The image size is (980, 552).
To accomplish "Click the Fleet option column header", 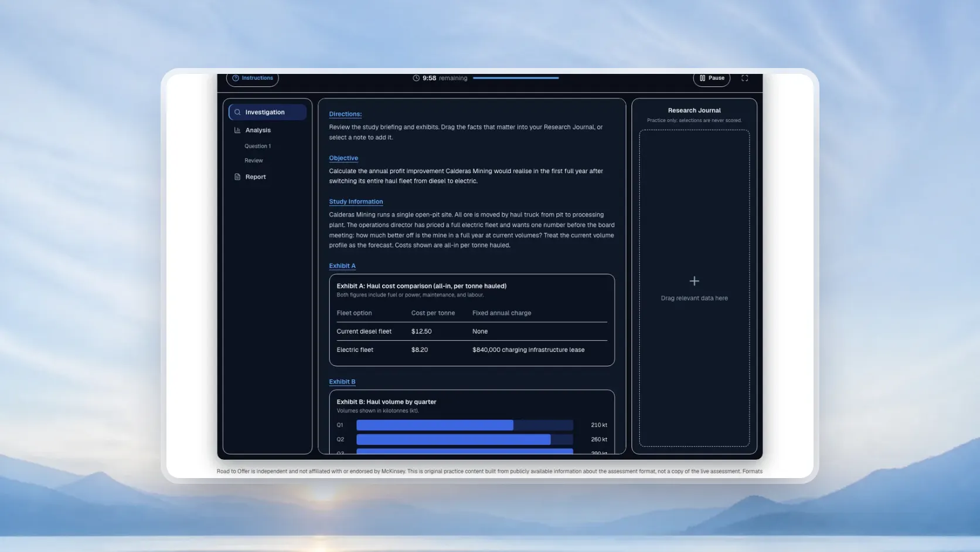I will click(354, 313).
